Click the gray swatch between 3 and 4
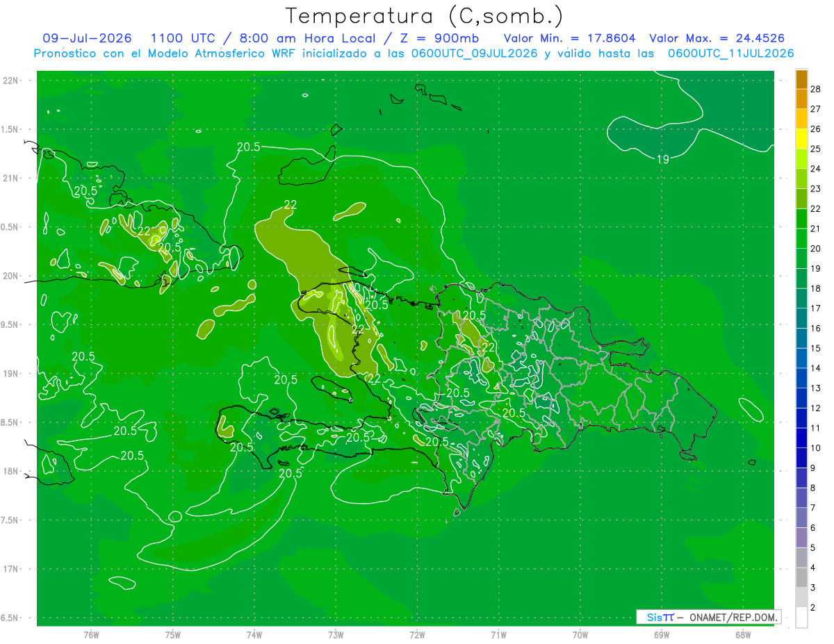The image size is (834, 644). [801, 578]
